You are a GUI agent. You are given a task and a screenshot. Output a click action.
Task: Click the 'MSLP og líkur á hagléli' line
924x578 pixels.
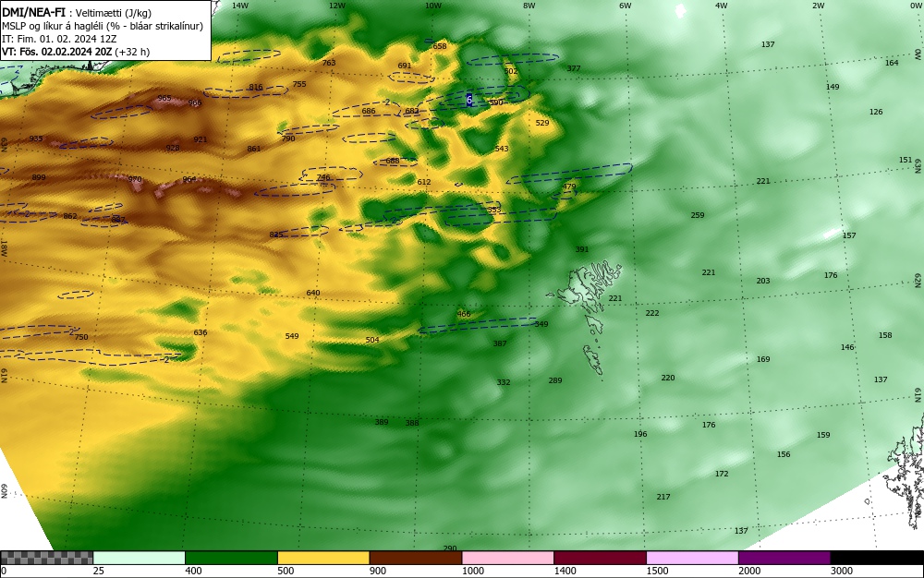pos(103,26)
